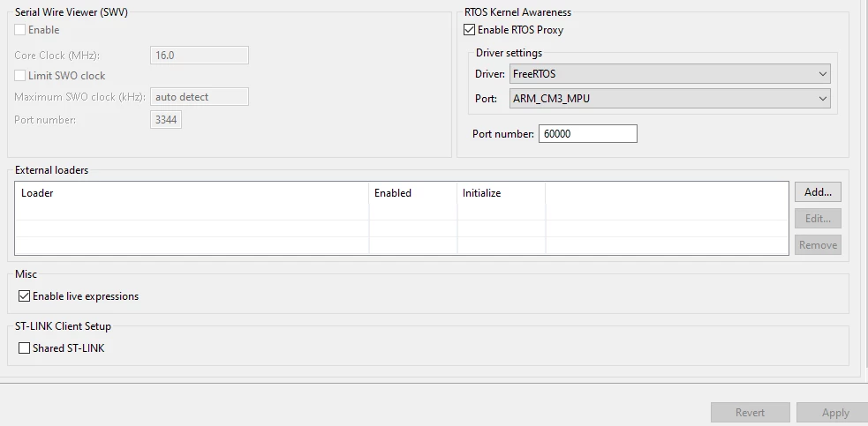The height and width of the screenshot is (426, 868).
Task: Open the Driver dropdown showing FreeRTOS
Action: point(670,73)
